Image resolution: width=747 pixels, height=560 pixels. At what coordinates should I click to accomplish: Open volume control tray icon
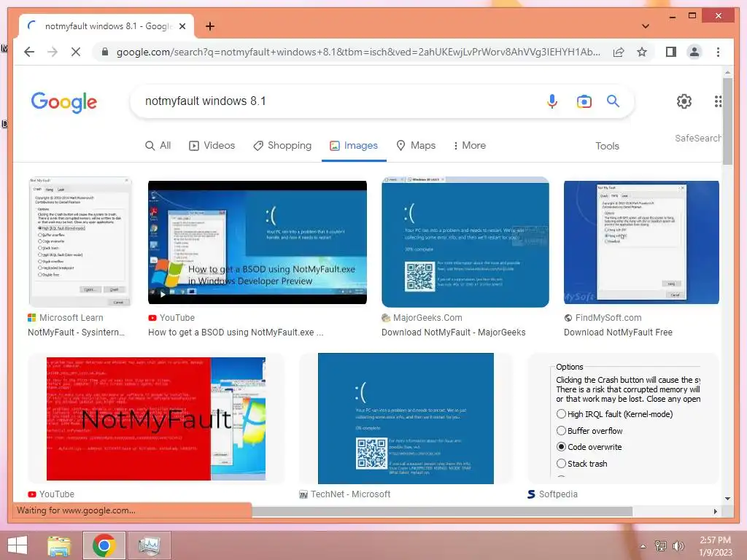(x=678, y=545)
